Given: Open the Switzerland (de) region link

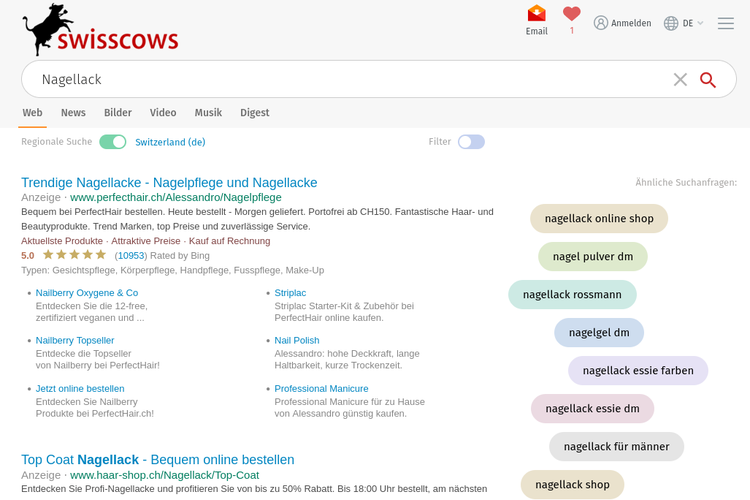Looking at the screenshot, I should (x=170, y=142).
